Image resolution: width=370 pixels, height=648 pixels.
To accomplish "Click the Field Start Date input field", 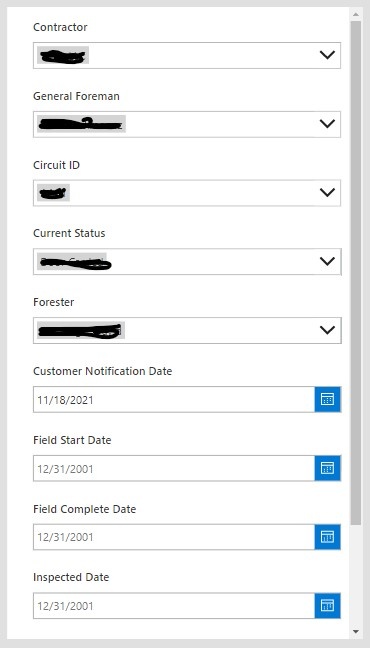I will 174,468.
